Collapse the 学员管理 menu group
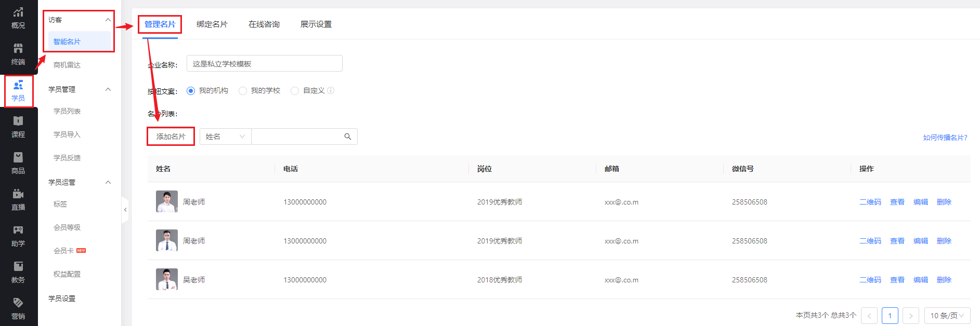Screen dimensions: 980x326 pos(108,89)
